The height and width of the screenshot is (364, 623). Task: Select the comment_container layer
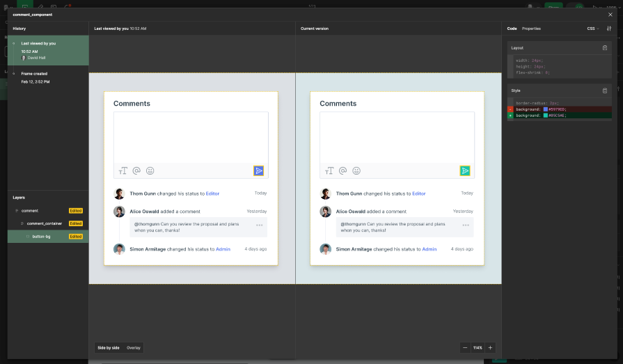pyautogui.click(x=45, y=223)
